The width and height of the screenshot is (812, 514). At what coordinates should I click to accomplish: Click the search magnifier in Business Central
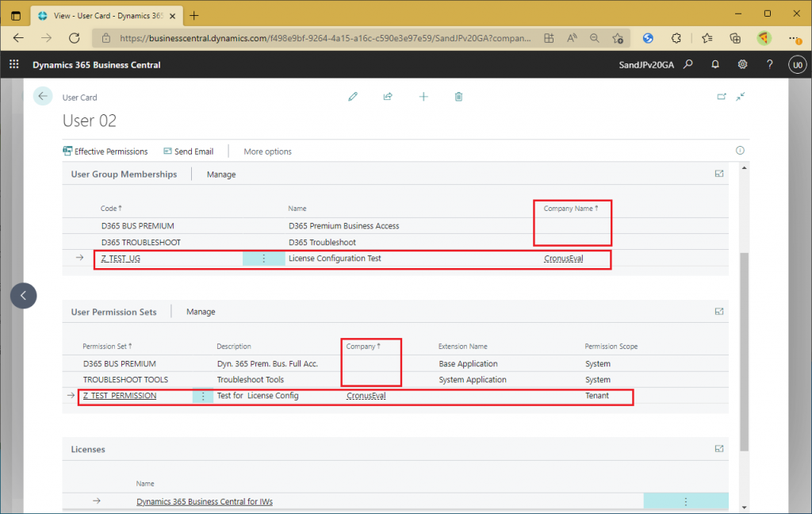[688, 64]
